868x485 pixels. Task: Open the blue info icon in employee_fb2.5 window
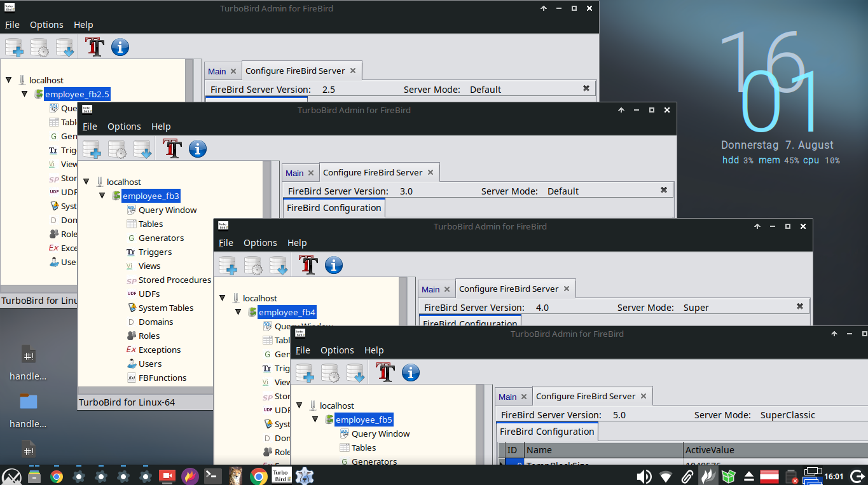[120, 47]
